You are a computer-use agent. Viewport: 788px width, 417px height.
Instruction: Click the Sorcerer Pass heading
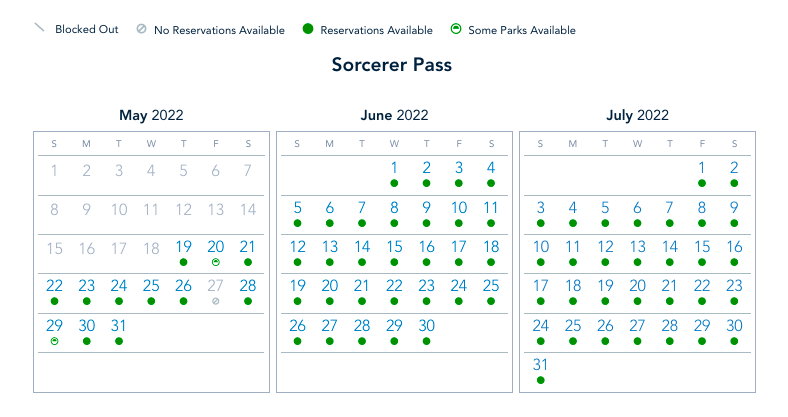pyautogui.click(x=392, y=66)
